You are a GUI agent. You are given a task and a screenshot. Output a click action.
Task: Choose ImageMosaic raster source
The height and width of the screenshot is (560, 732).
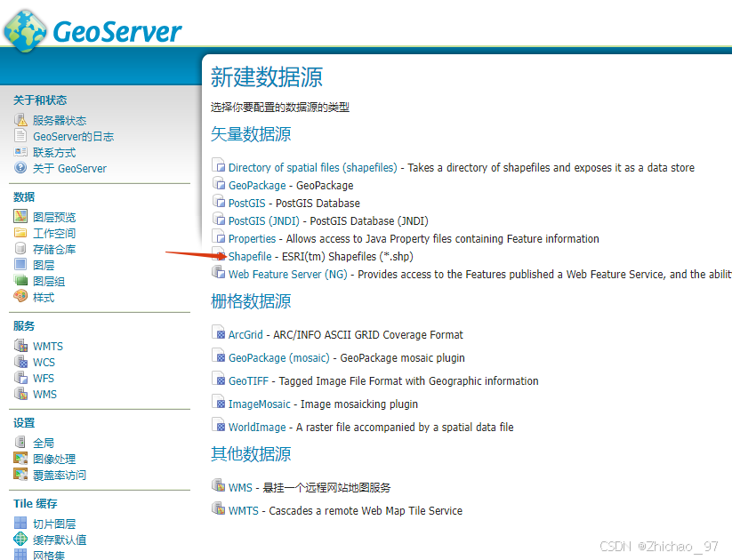[x=259, y=404]
